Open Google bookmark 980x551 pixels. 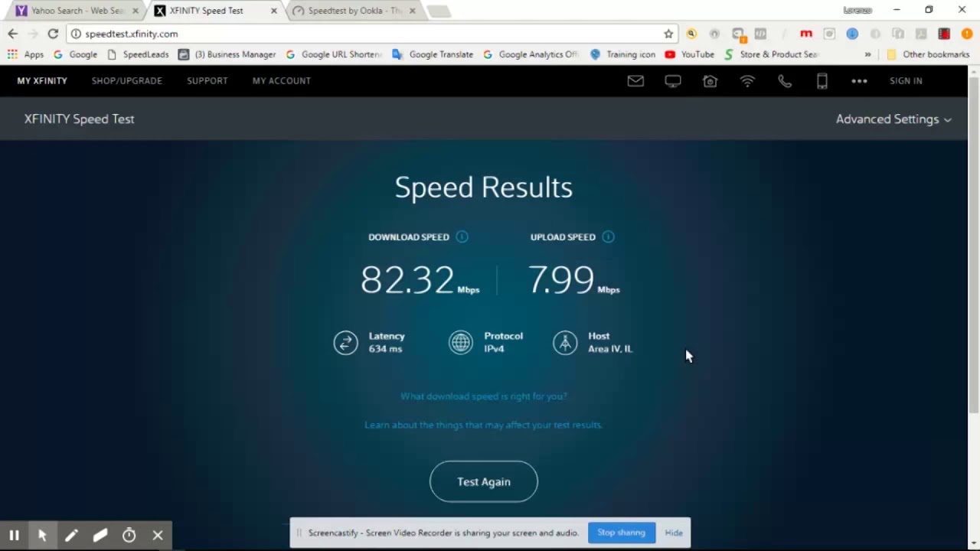click(75, 54)
